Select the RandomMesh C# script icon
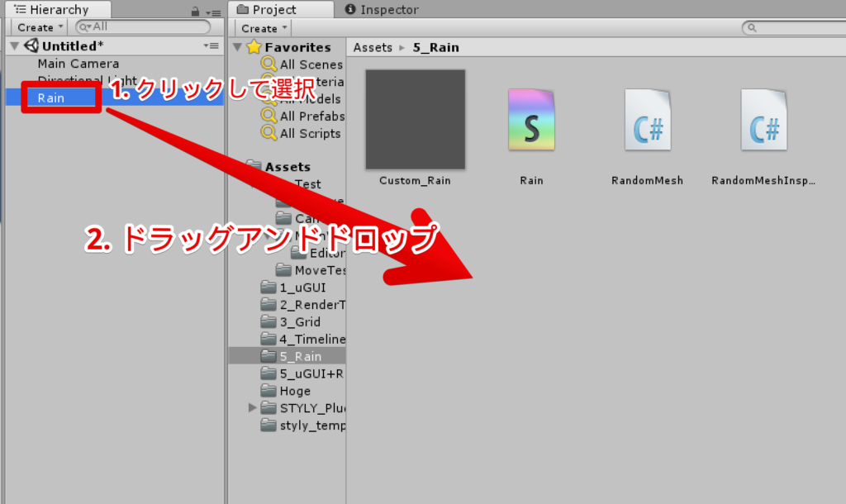 (x=648, y=120)
